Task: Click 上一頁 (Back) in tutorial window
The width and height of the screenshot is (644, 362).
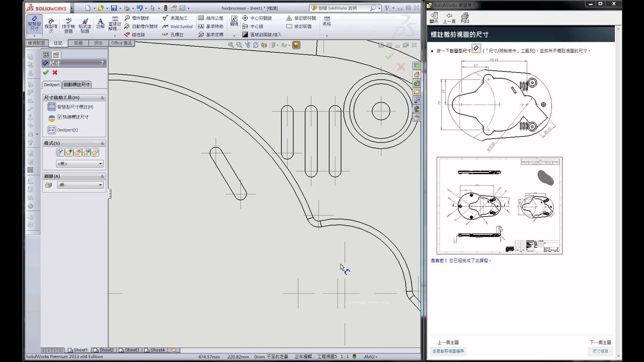Action: [x=449, y=18]
